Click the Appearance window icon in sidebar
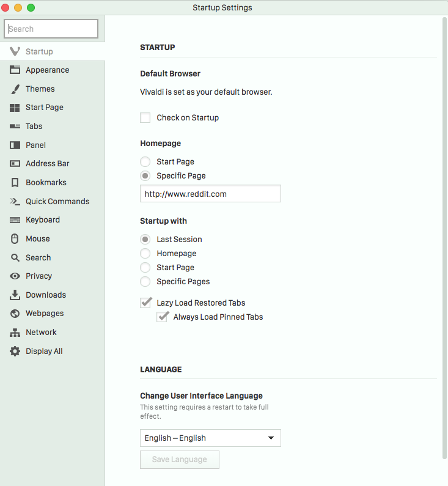The width and height of the screenshot is (448, 486). (15, 70)
